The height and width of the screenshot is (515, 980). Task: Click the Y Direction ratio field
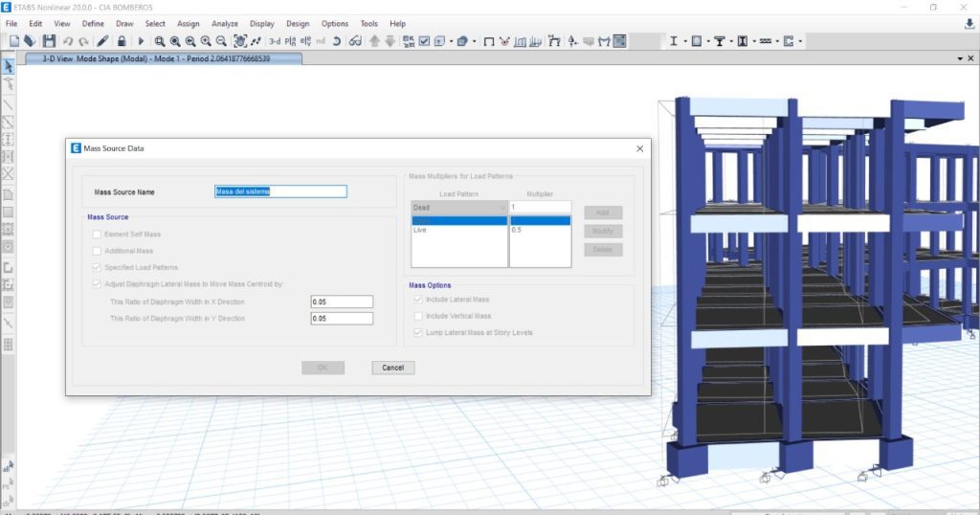342,318
